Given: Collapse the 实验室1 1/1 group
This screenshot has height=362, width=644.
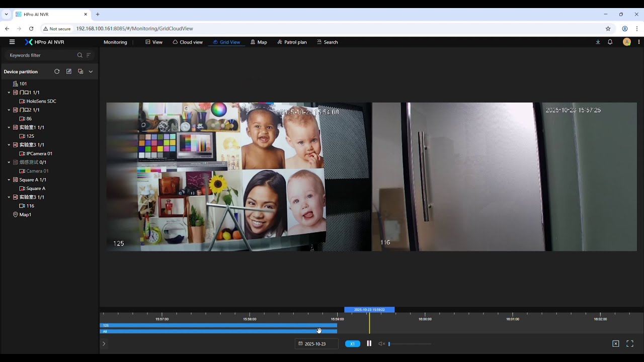Looking at the screenshot, I should click(9, 127).
